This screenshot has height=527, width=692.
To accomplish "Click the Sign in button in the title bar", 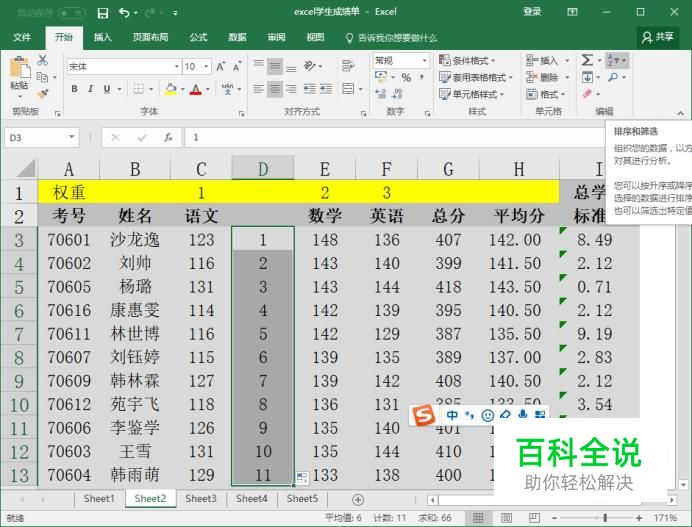I will pyautogui.click(x=532, y=12).
